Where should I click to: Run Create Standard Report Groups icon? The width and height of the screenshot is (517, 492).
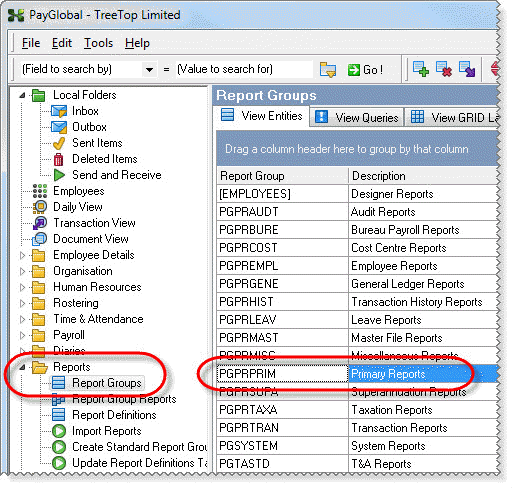pyautogui.click(x=59, y=447)
